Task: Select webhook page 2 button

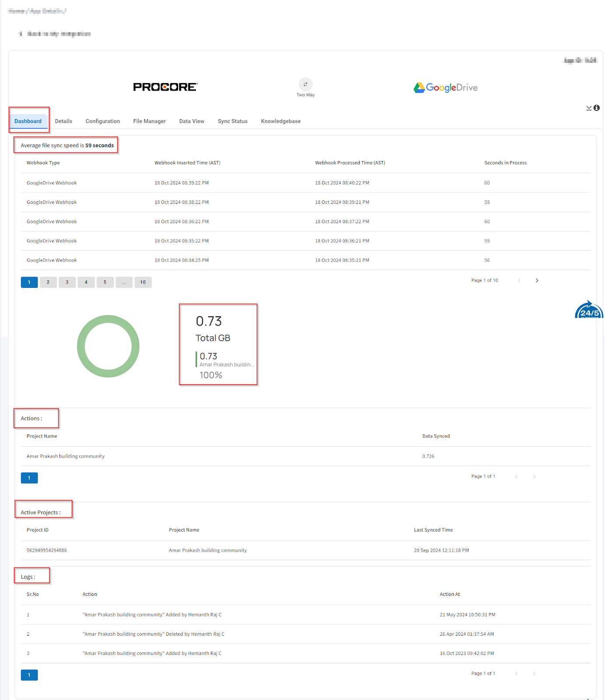Action: pyautogui.click(x=48, y=282)
